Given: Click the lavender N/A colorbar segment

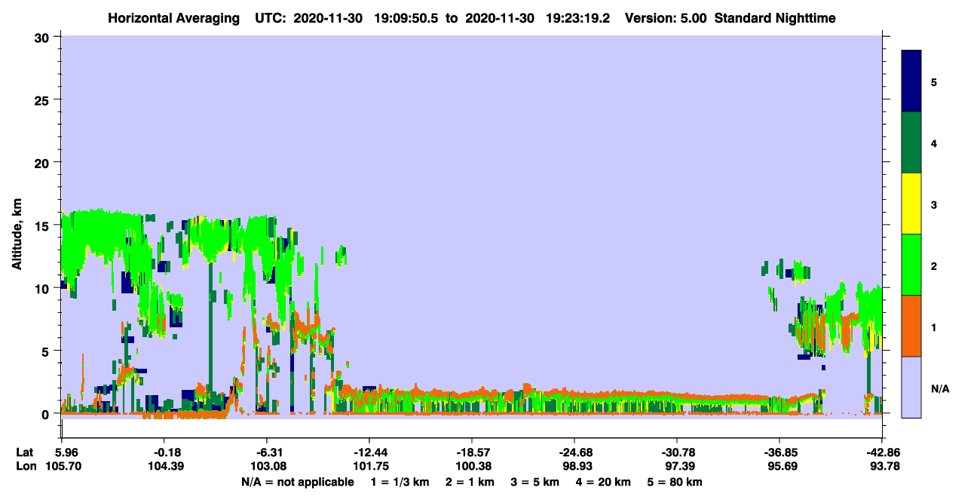Looking at the screenshot, I should click(x=911, y=387).
